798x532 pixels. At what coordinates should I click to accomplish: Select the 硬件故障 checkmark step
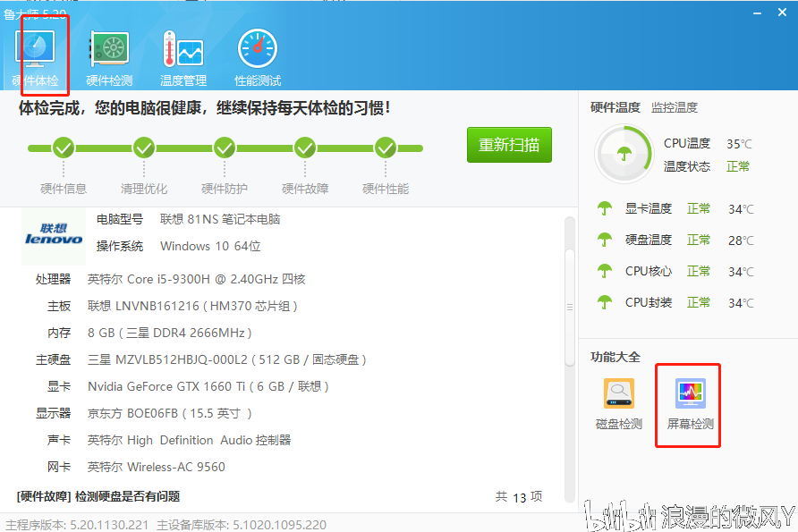point(305,148)
